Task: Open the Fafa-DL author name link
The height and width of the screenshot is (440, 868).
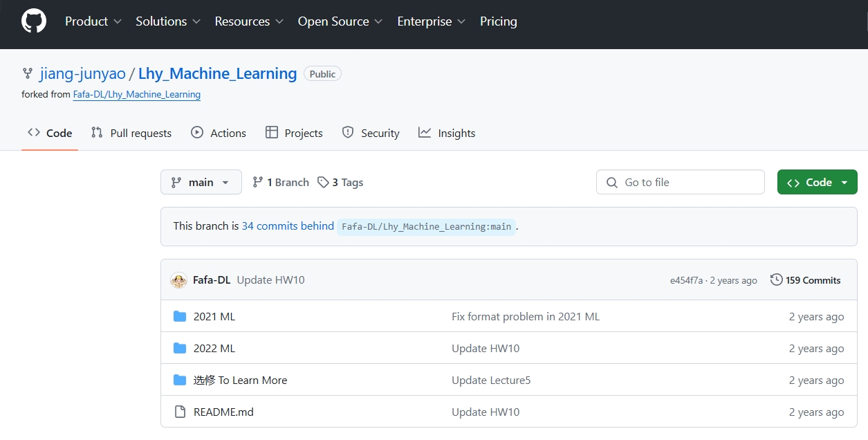Action: (x=212, y=280)
